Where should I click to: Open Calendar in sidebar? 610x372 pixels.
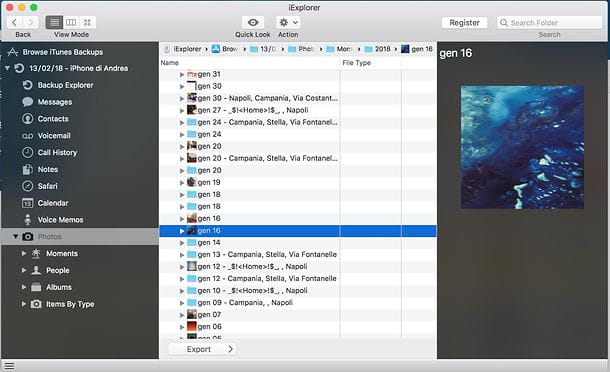click(x=53, y=203)
